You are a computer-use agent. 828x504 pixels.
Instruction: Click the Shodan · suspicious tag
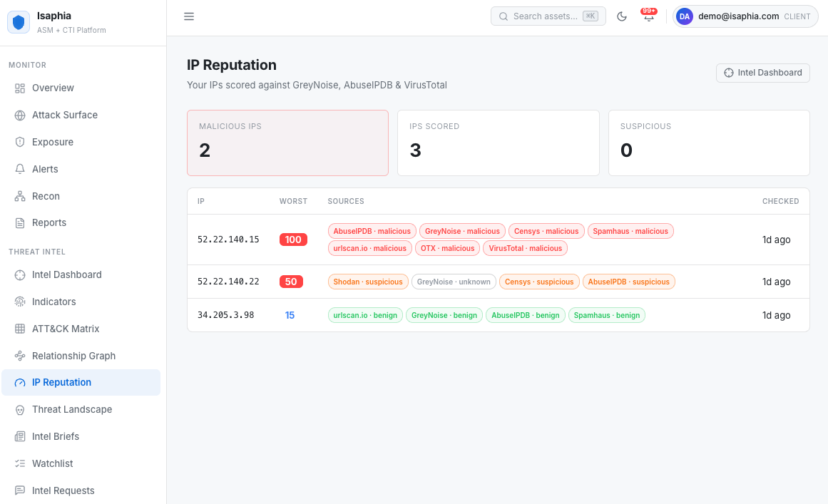[368, 282]
